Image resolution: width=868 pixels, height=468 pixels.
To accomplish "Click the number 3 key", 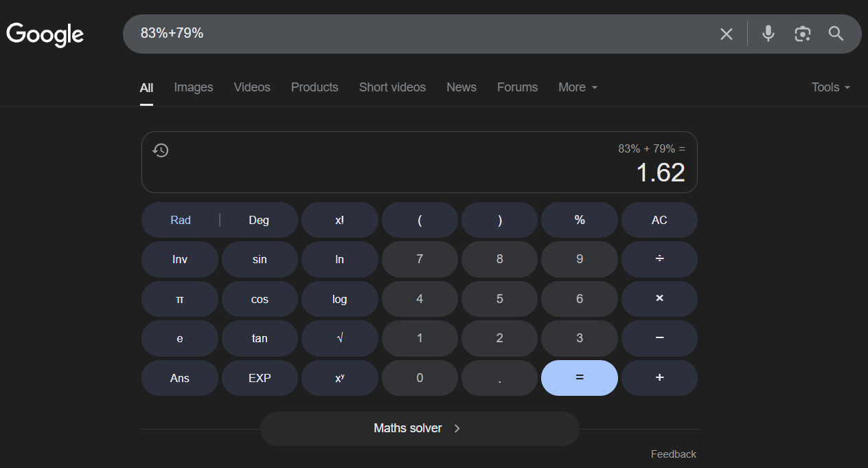I will [x=580, y=339].
